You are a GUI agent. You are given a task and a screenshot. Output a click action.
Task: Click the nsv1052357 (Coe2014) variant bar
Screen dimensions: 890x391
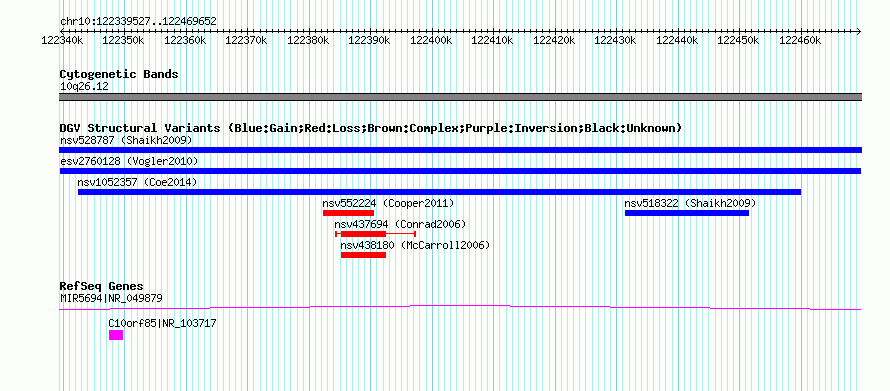click(x=439, y=192)
